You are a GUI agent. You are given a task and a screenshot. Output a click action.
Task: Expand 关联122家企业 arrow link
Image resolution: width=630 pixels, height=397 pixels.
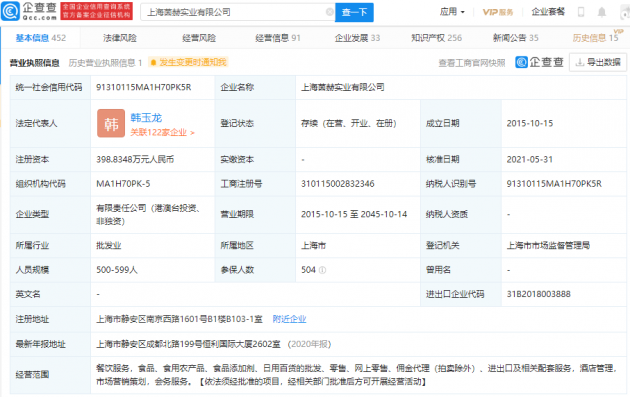coord(162,132)
